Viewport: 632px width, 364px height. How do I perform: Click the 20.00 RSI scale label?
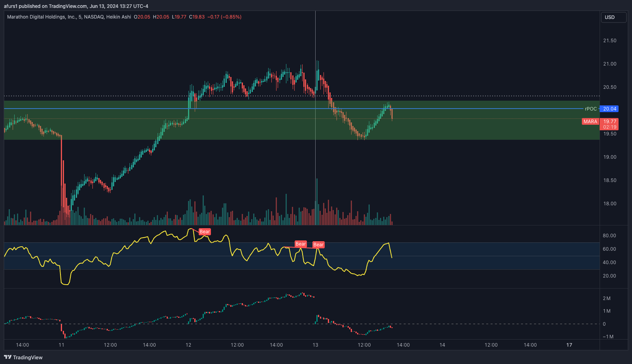[x=609, y=276]
